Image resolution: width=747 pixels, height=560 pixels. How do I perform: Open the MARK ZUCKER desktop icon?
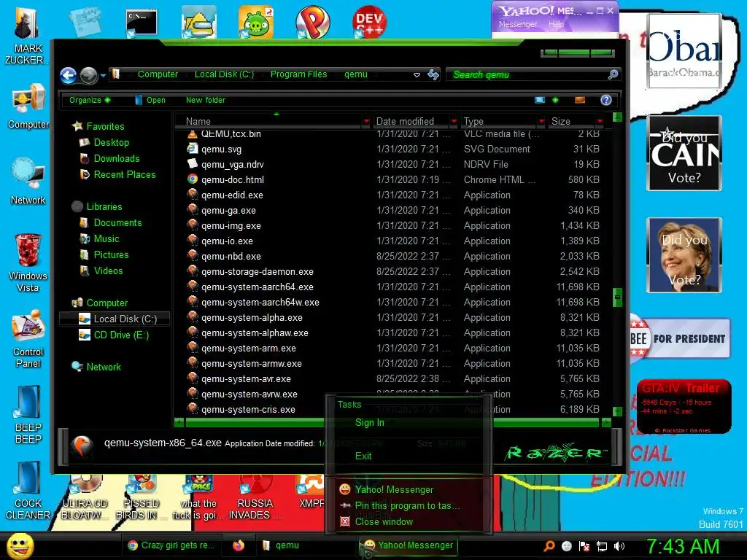tap(27, 36)
